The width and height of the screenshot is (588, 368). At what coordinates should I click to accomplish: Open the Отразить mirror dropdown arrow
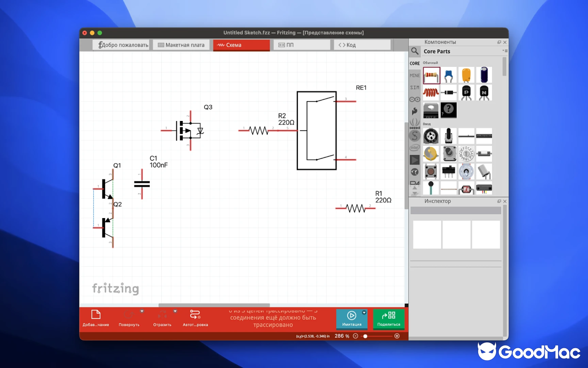pyautogui.click(x=175, y=310)
